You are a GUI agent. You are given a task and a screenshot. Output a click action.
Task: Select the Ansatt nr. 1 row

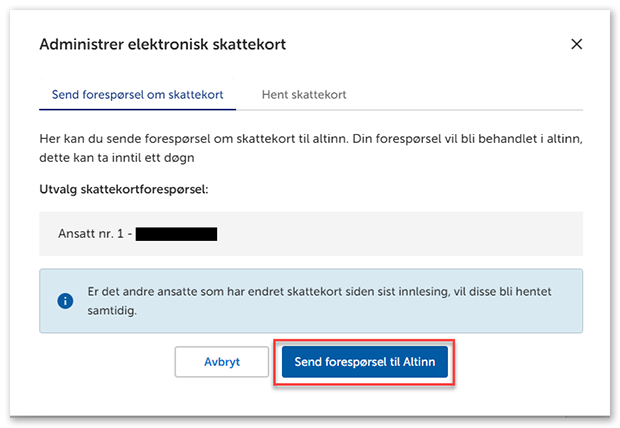pyautogui.click(x=310, y=235)
